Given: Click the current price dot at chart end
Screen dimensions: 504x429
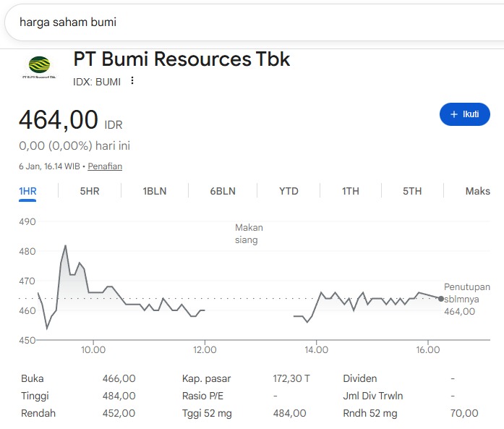Looking at the screenshot, I should (441, 298).
